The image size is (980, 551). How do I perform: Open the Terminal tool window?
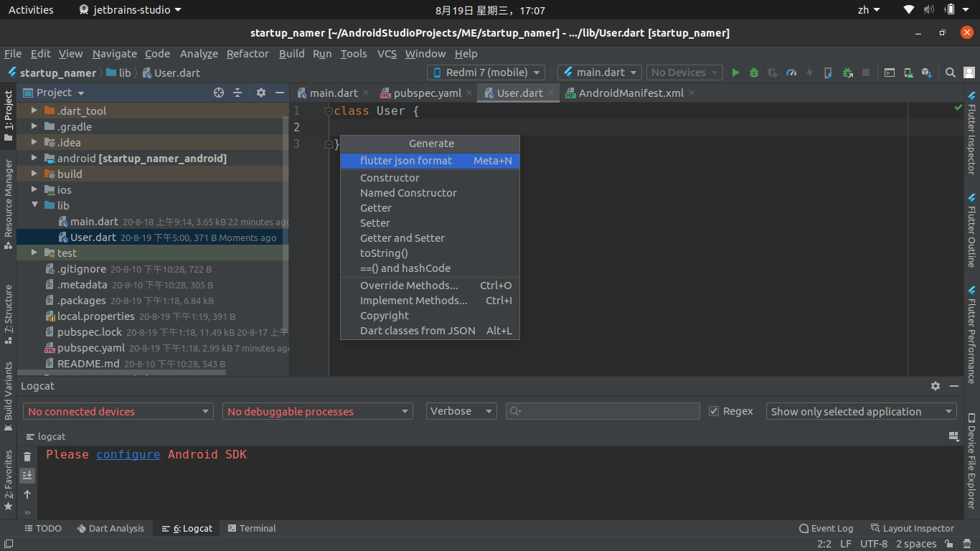pos(252,529)
